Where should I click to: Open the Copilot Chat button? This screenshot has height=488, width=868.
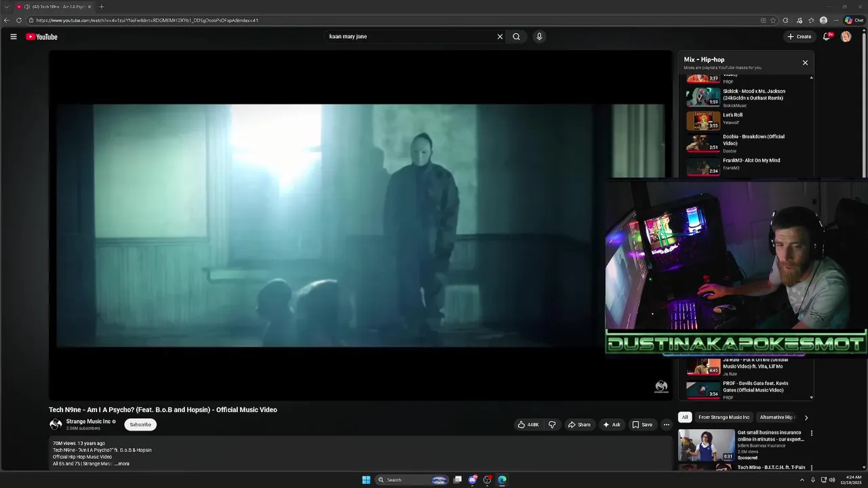(854, 20)
